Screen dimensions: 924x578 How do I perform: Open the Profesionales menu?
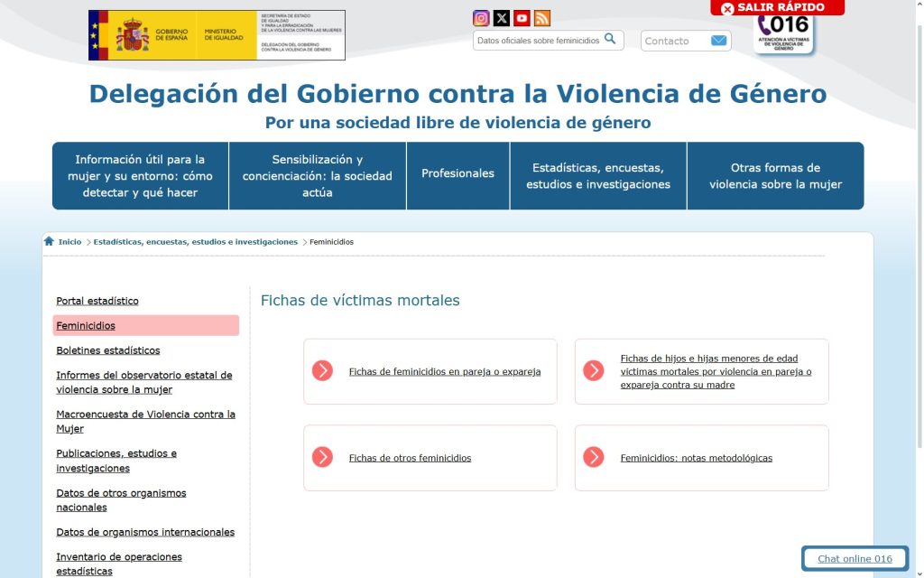coord(457,174)
